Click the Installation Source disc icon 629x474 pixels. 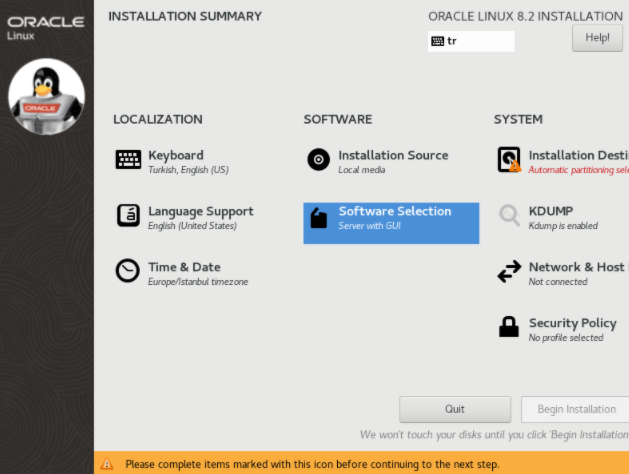click(319, 160)
